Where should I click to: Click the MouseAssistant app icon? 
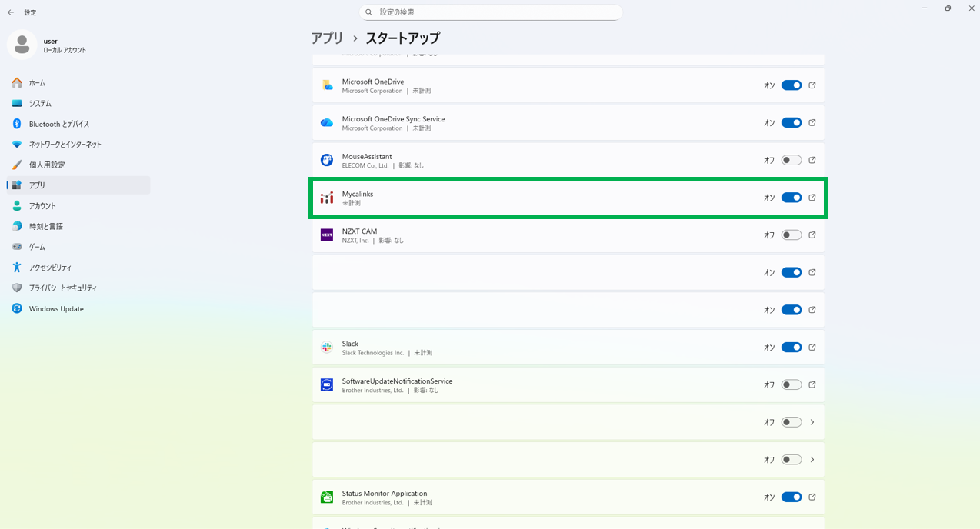coord(327,161)
